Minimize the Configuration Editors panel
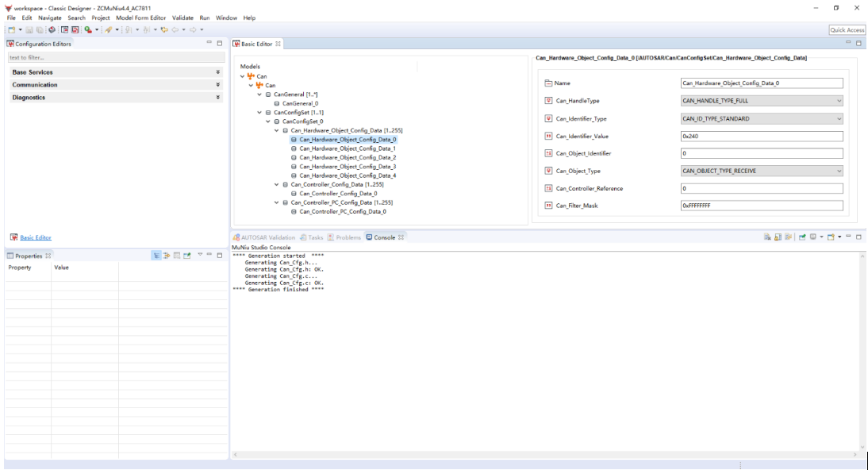The width and height of the screenshot is (868, 470). point(209,43)
